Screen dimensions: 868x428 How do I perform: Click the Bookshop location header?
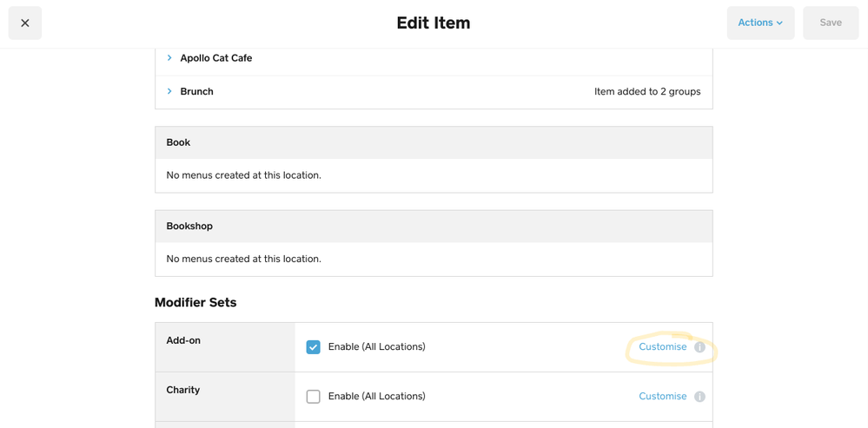[189, 227]
